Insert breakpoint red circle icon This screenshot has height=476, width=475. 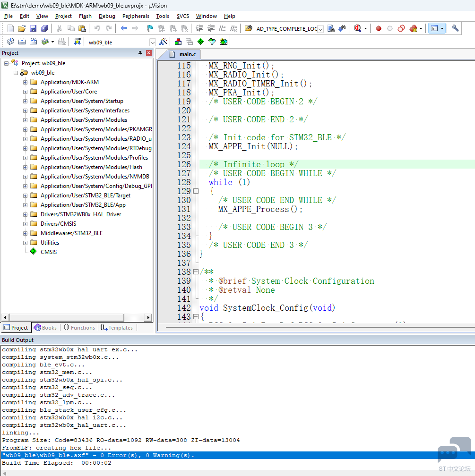tap(379, 28)
